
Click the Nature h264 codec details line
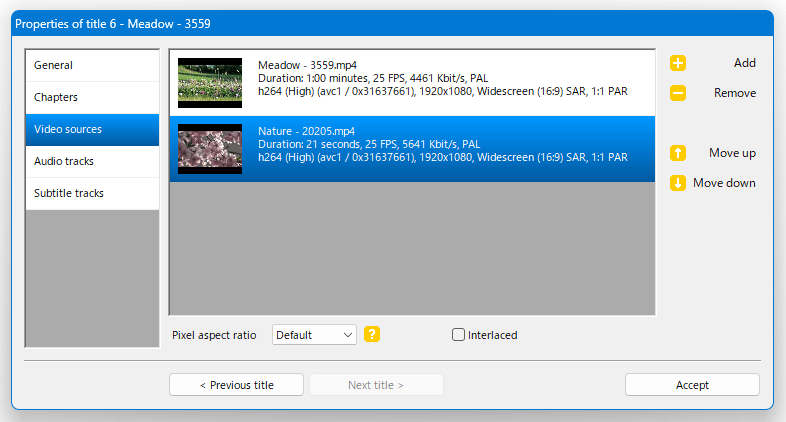pyautogui.click(x=443, y=157)
